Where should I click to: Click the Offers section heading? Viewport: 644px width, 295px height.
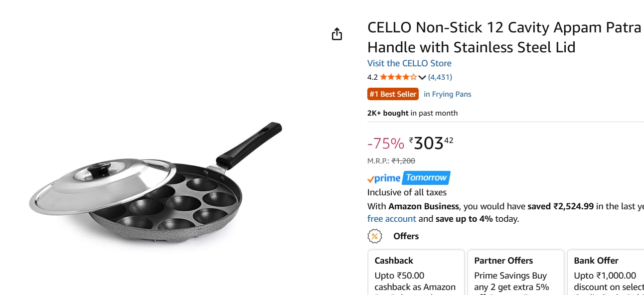tap(406, 236)
